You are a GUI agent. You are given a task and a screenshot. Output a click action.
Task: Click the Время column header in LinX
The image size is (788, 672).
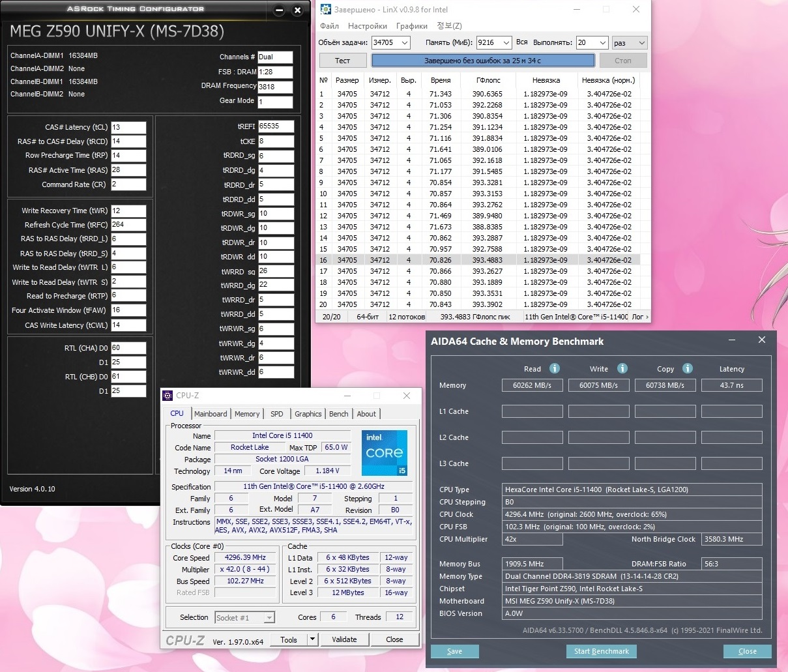[441, 80]
